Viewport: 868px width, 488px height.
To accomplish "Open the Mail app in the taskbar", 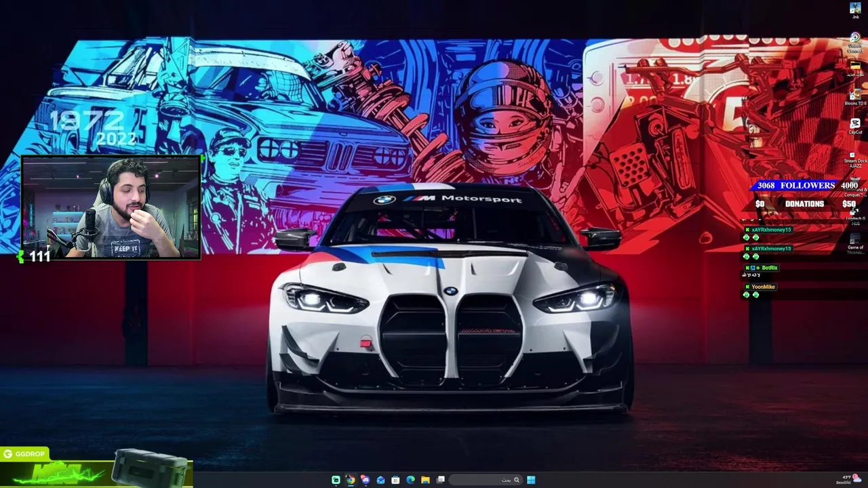I will click(x=380, y=480).
